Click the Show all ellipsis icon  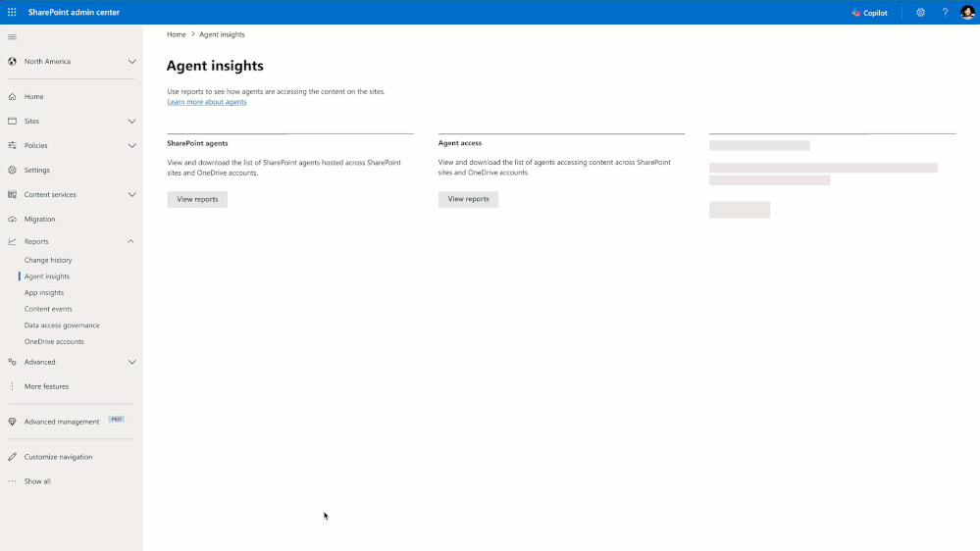coord(12,481)
